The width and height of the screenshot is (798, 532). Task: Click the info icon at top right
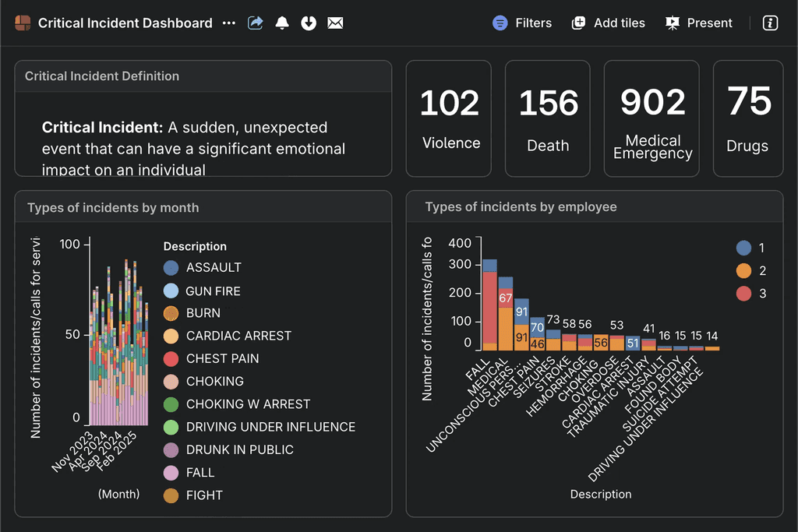770,23
